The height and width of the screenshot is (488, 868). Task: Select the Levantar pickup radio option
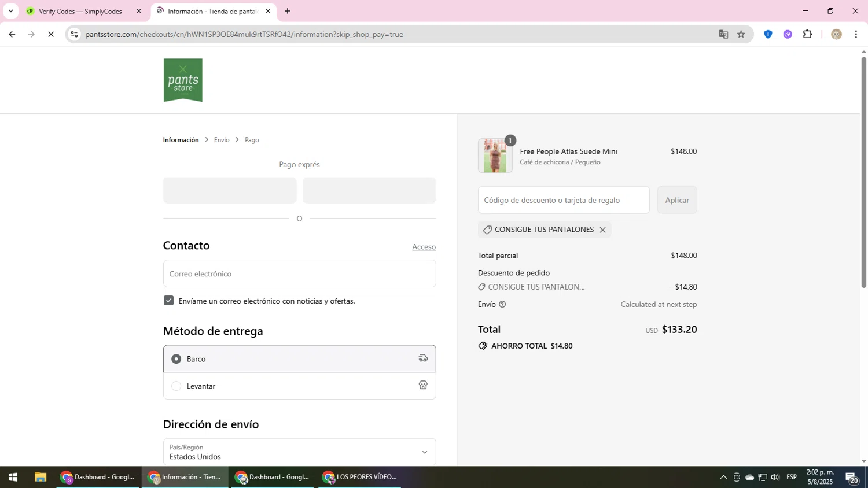click(x=176, y=386)
